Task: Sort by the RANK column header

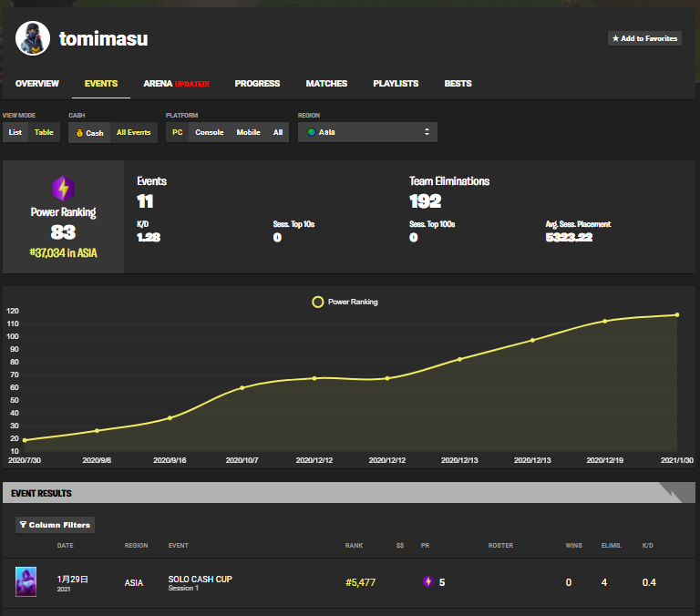Action: point(354,546)
